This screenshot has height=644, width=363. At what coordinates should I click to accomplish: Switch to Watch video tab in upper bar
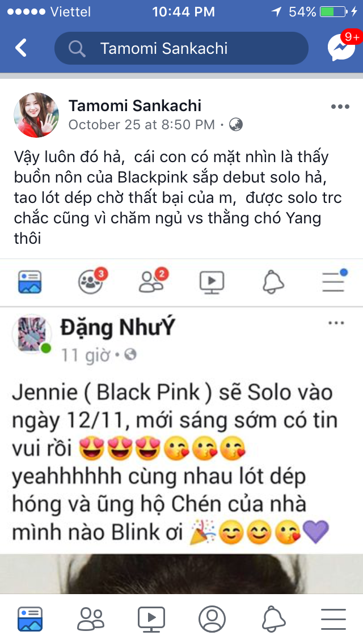point(212,282)
